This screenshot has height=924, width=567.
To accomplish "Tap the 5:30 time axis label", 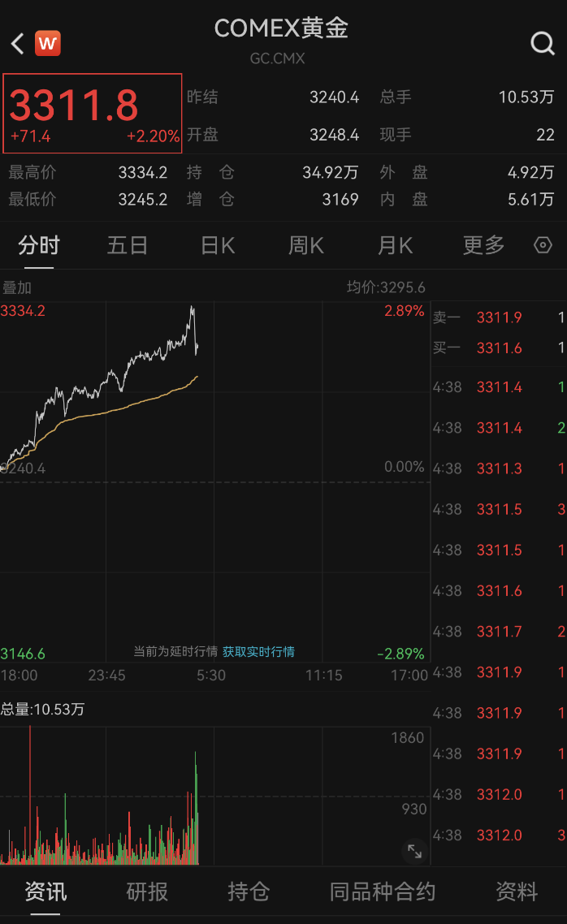I will [211, 676].
